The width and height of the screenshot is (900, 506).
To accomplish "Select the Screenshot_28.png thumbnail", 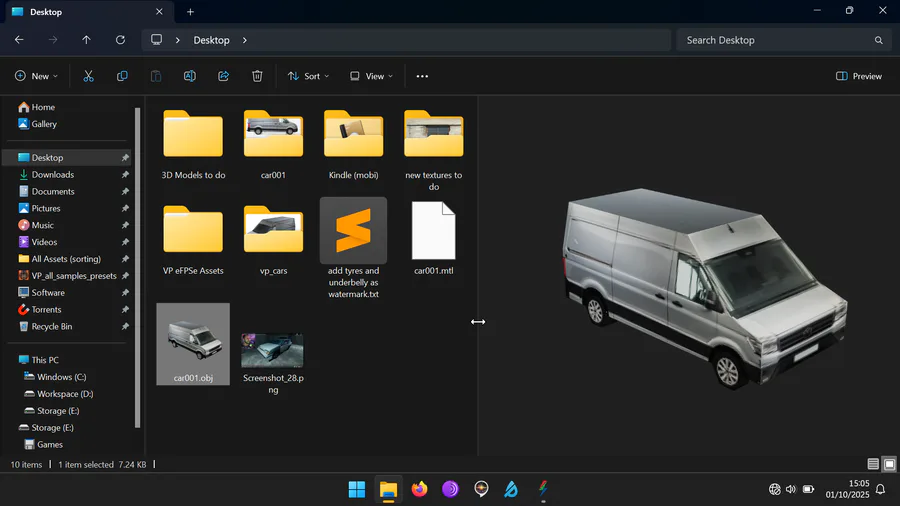I will pos(272,352).
